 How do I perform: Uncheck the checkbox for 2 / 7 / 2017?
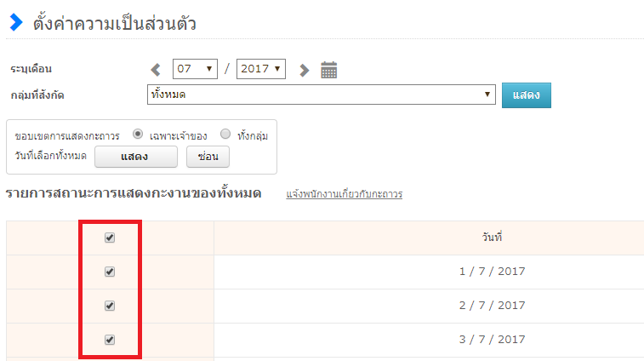(110, 306)
